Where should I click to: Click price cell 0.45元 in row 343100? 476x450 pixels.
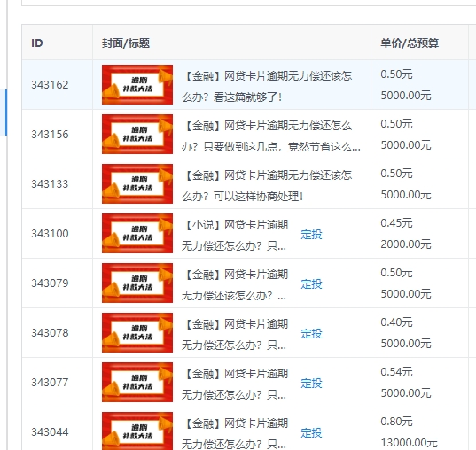pos(396,223)
